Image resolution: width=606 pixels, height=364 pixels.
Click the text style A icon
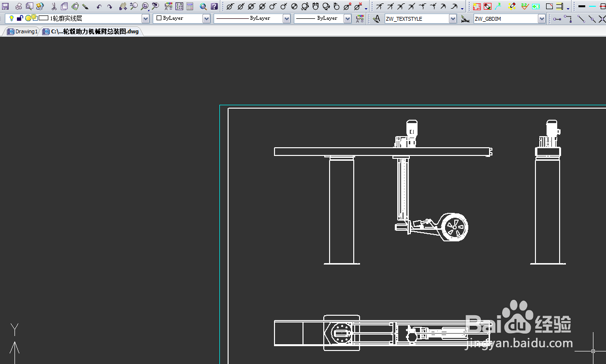(376, 18)
